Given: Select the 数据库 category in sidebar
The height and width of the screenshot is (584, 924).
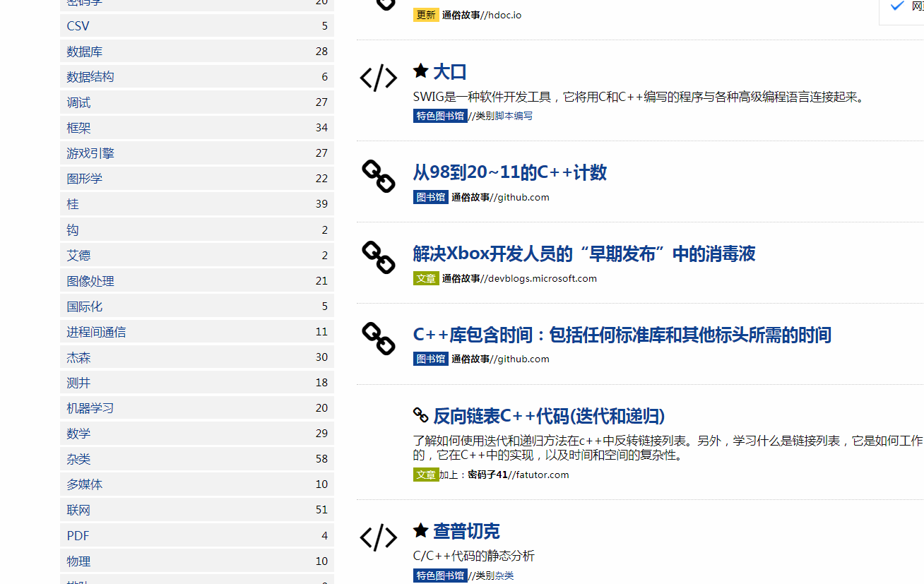Looking at the screenshot, I should 197,52.
